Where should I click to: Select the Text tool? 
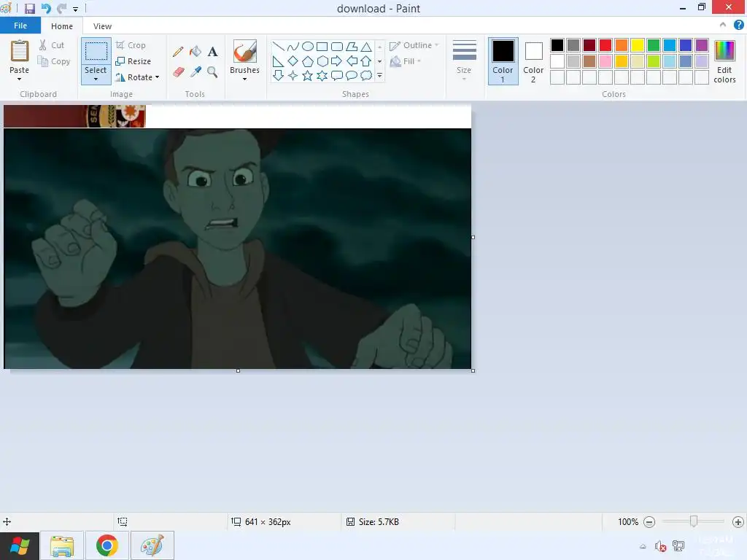pyautogui.click(x=212, y=52)
